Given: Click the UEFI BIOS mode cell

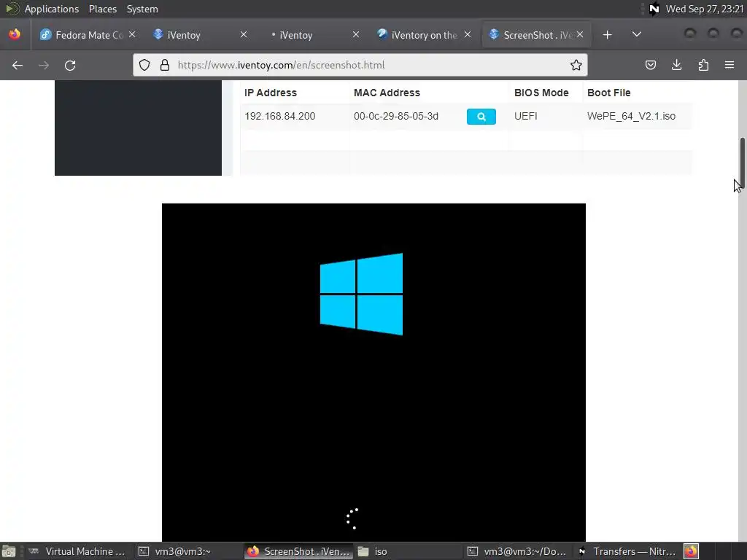Looking at the screenshot, I should tap(525, 116).
